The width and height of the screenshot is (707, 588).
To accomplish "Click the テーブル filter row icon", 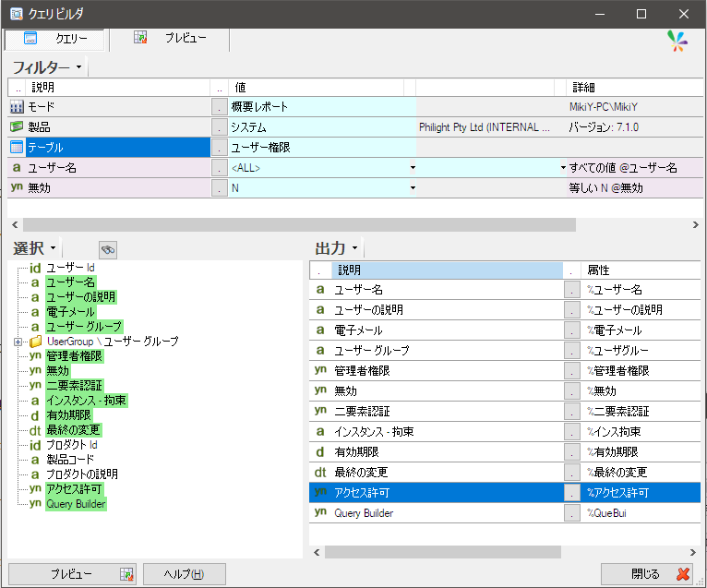I will 17,148.
